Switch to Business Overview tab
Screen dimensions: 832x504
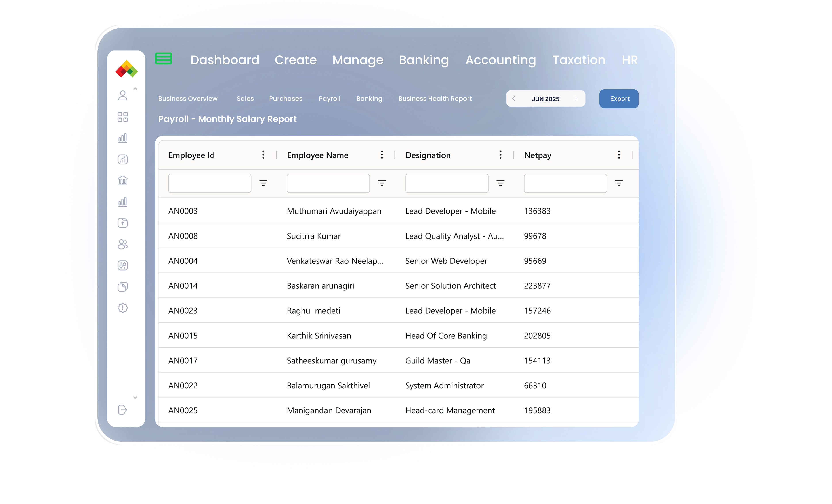[188, 99]
